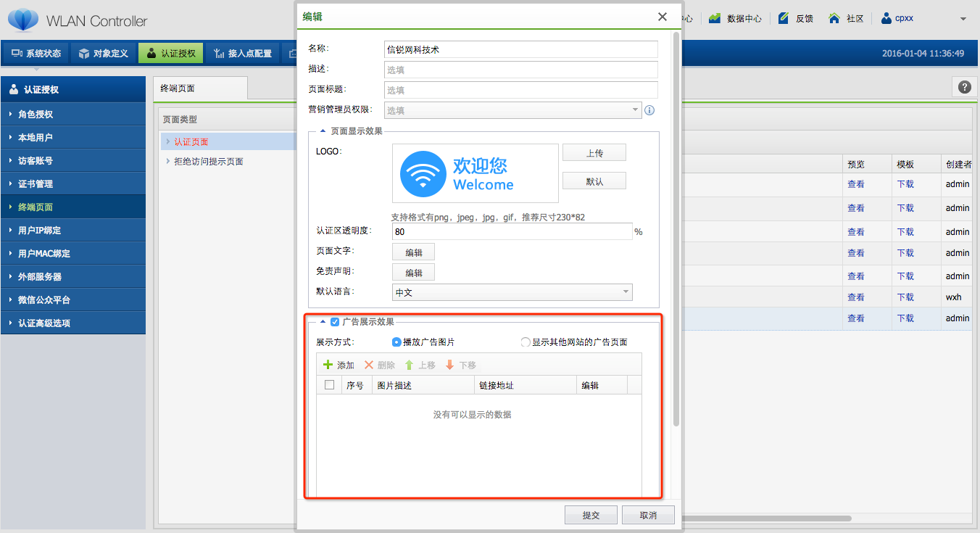Viewport: 980px width, 533px height.
Task: Open 外部服务器 in the sidebar
Action: pos(72,276)
